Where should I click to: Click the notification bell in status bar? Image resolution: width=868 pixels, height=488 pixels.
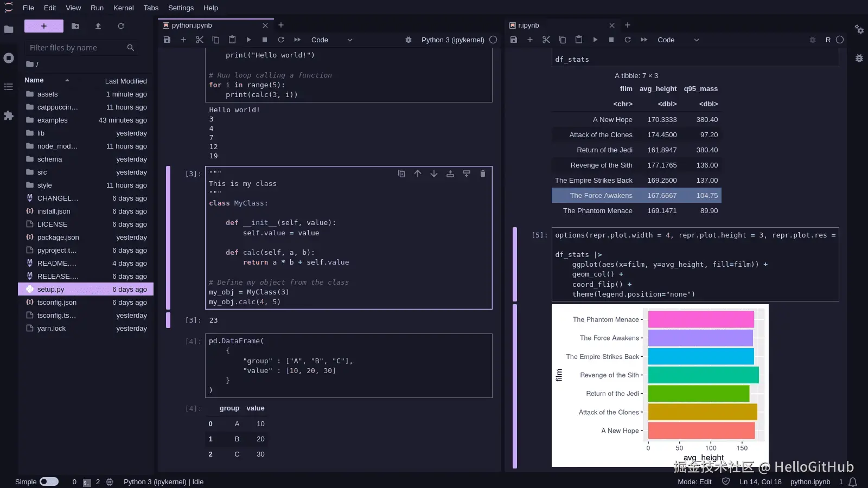tap(853, 481)
